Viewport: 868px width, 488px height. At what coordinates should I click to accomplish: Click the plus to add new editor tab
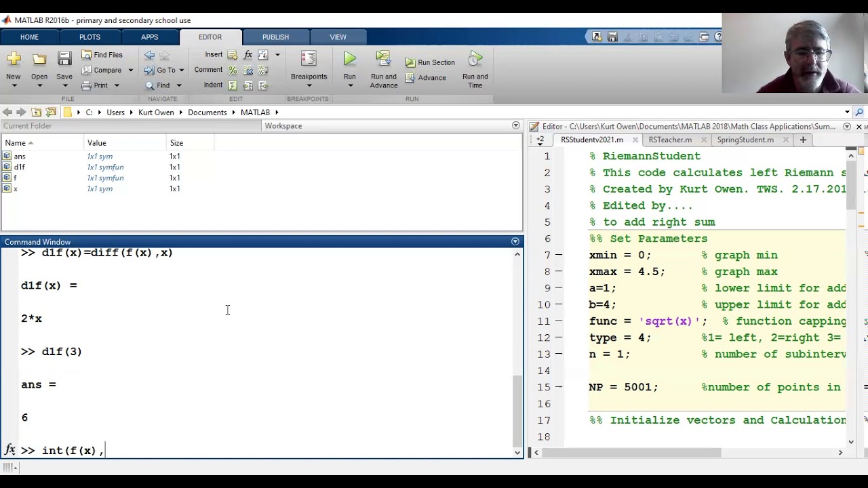pyautogui.click(x=803, y=140)
